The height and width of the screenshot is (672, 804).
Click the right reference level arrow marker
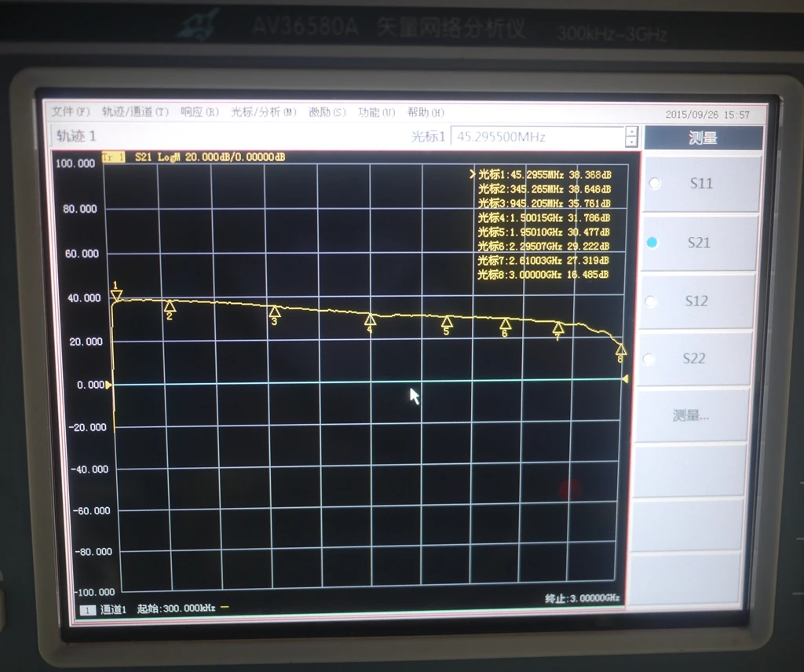[625, 379]
